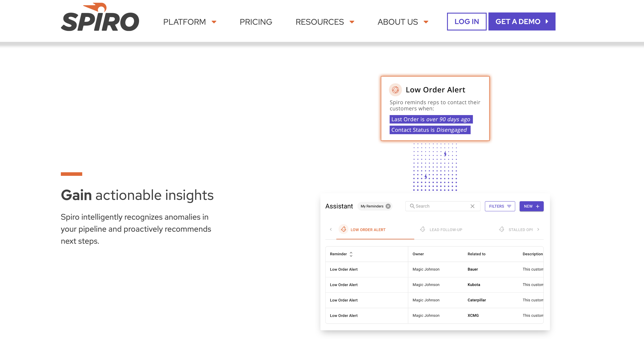Click the Owner column header

(418, 254)
